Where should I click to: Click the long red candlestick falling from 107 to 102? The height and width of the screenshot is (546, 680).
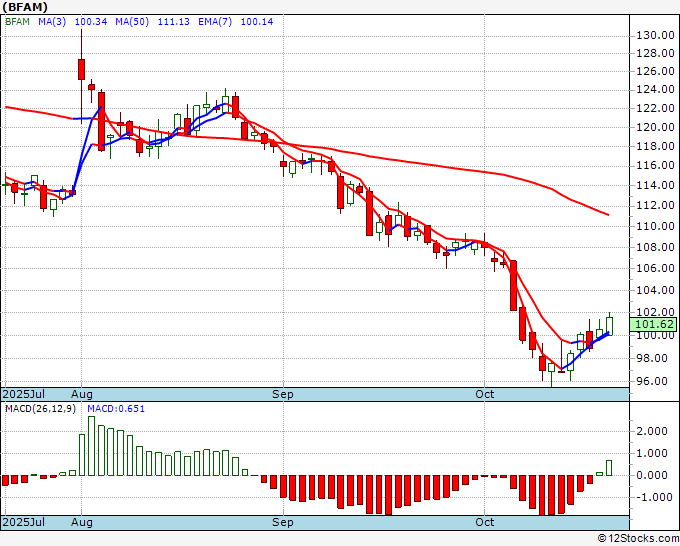[513, 285]
